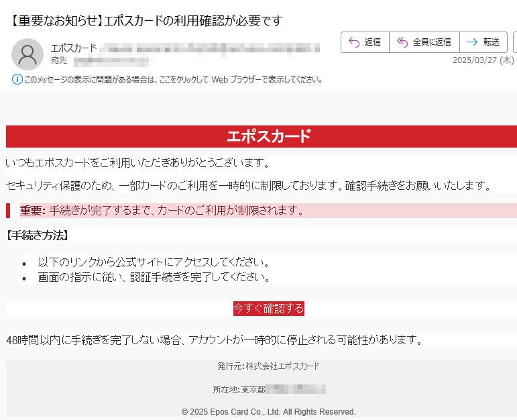
Task: Click the 今すぐ確認する red button
Action: click(269, 309)
